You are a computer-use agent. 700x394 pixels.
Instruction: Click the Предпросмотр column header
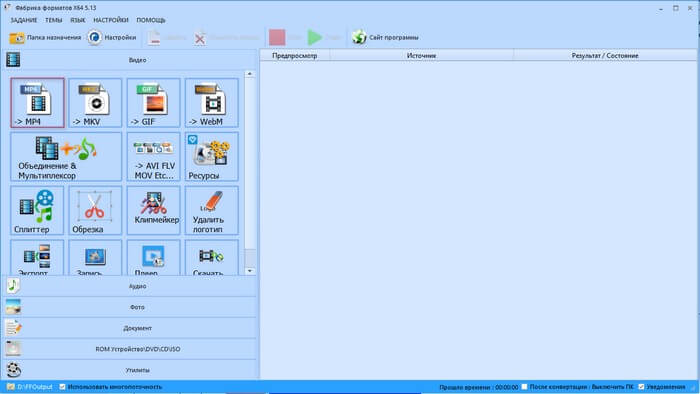[295, 56]
